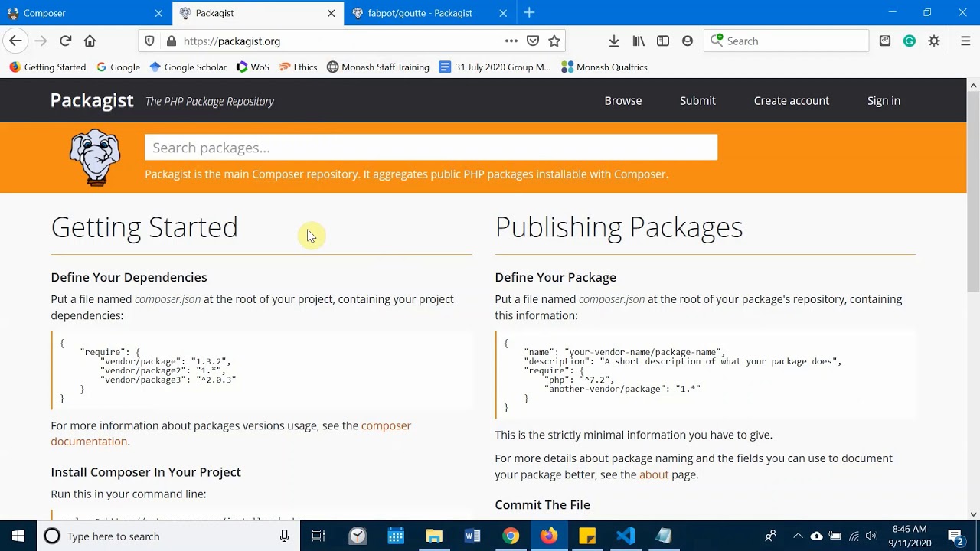Open Visual Studio Code from taskbar

pyautogui.click(x=626, y=536)
